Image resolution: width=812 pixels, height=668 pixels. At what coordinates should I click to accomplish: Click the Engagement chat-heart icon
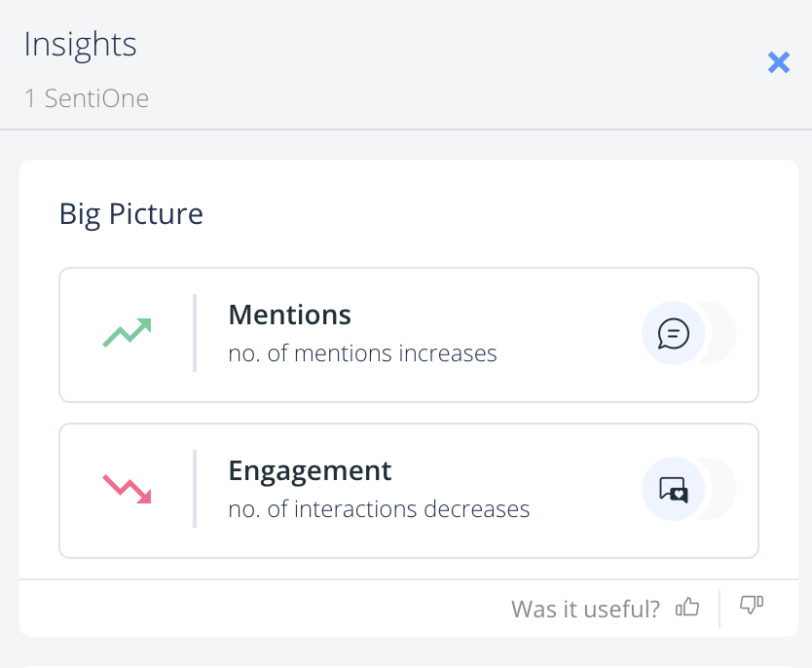point(673,489)
